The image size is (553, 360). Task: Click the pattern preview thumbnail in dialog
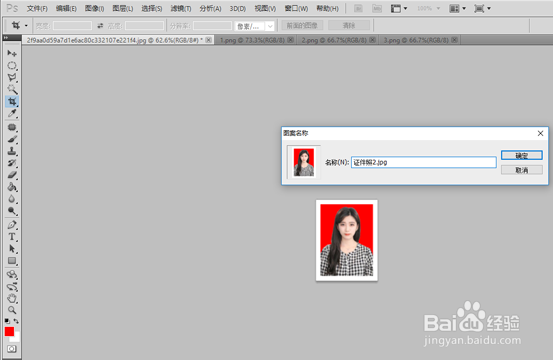pos(304,162)
